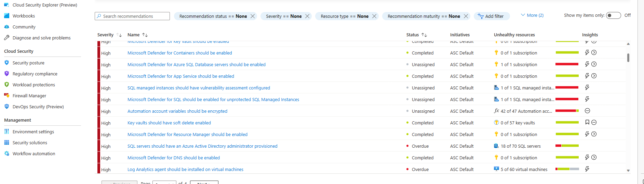Image resolution: width=644 pixels, height=184 pixels.
Task: Open the Resource type filter dropdown
Action: [x=345, y=16]
